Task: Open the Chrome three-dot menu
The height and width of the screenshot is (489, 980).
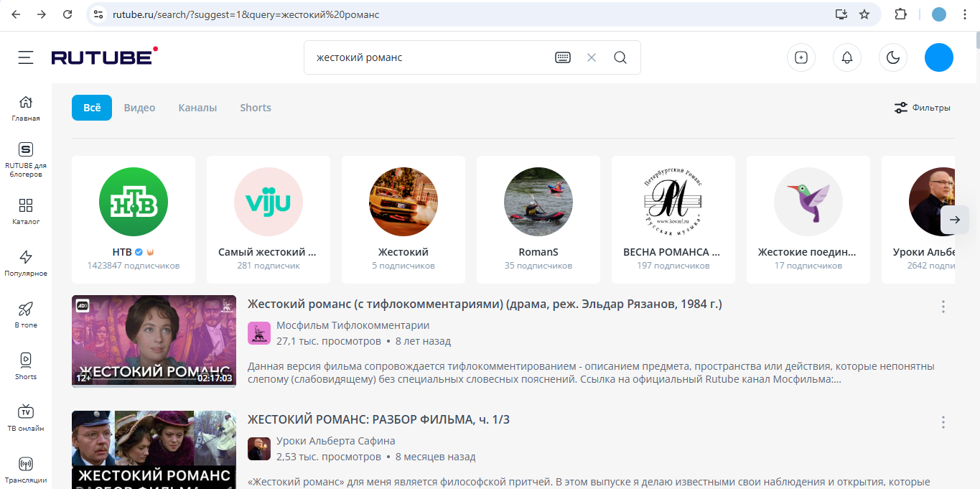Action: (966, 14)
